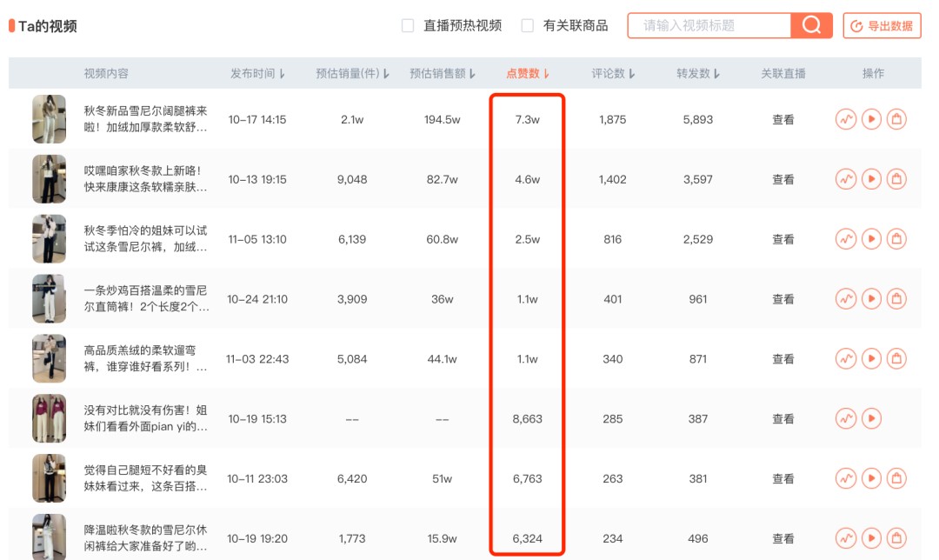Open product bag icon for 11-03 22:43 video
939x560 pixels.
tap(896, 359)
